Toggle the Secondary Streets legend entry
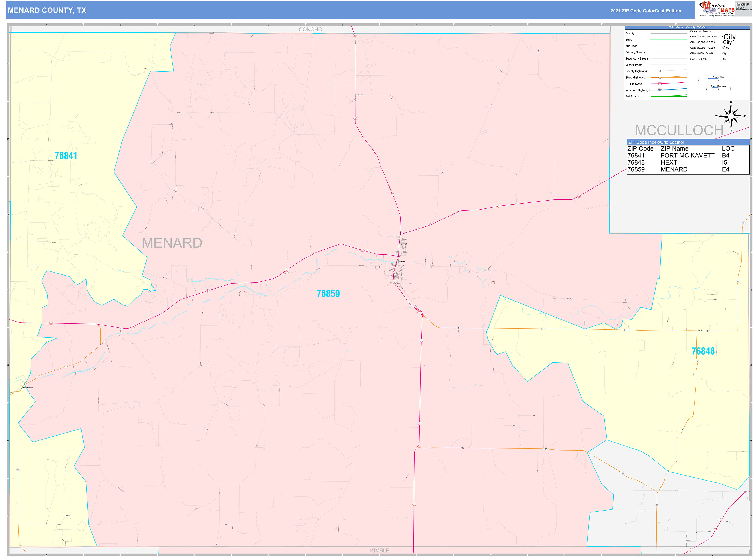 (x=637, y=59)
